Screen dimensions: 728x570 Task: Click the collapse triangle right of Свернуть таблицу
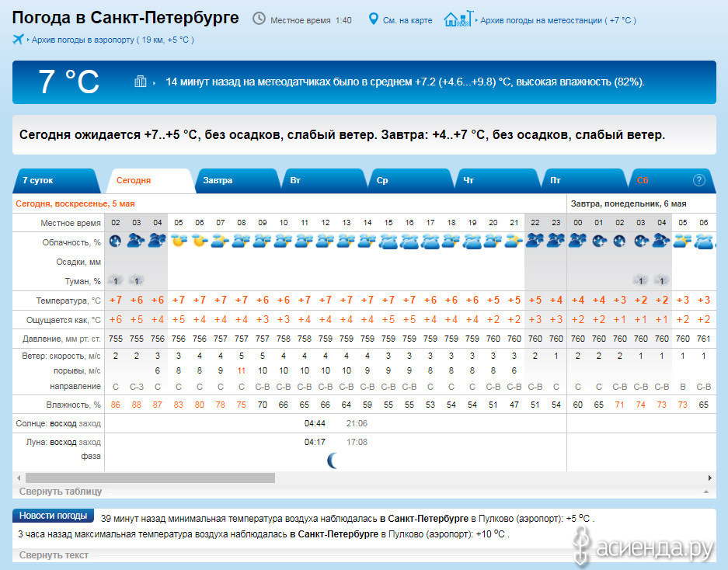click(x=705, y=492)
